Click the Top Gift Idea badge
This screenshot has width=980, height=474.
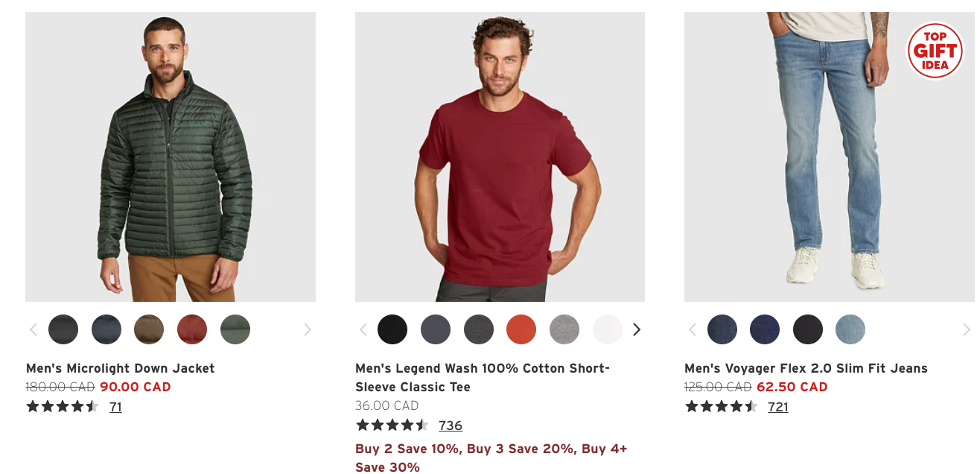coord(935,51)
